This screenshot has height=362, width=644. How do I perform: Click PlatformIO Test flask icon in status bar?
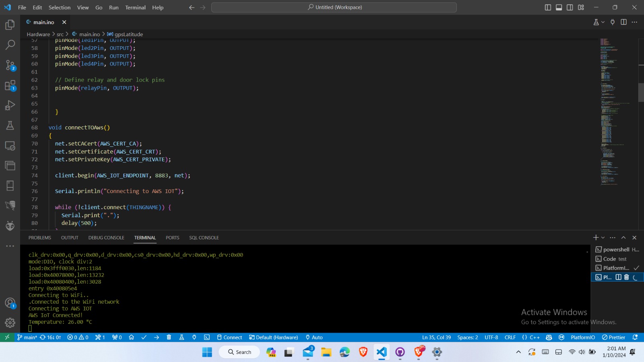pos(182,337)
